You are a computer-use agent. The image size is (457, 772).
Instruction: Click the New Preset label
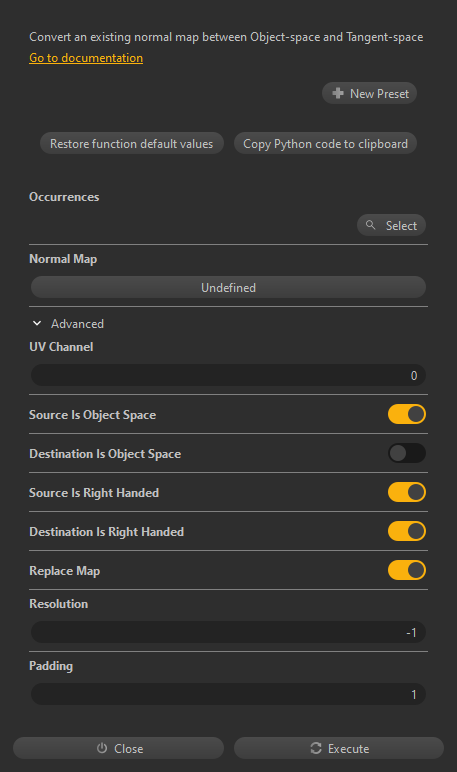pos(379,94)
